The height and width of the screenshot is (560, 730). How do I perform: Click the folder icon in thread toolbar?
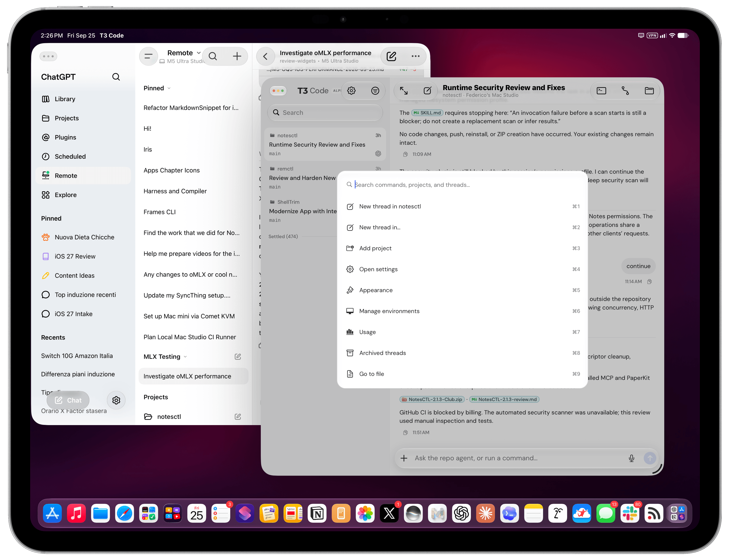click(x=649, y=91)
